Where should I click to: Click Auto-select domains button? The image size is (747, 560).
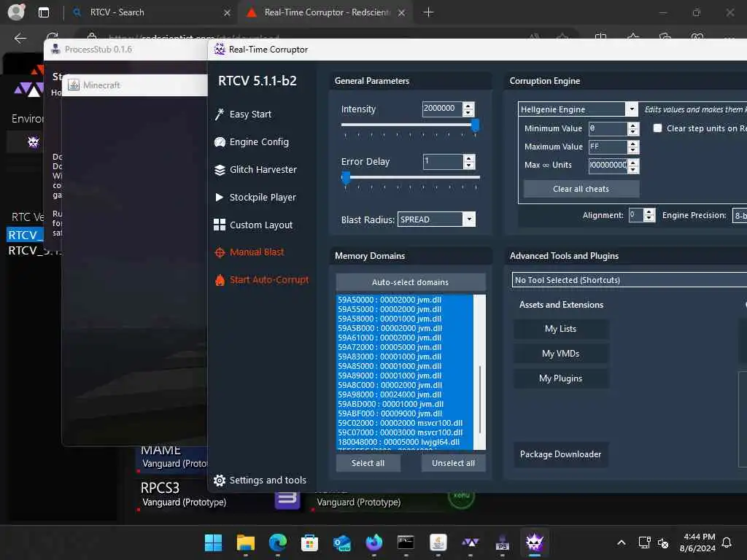click(411, 282)
